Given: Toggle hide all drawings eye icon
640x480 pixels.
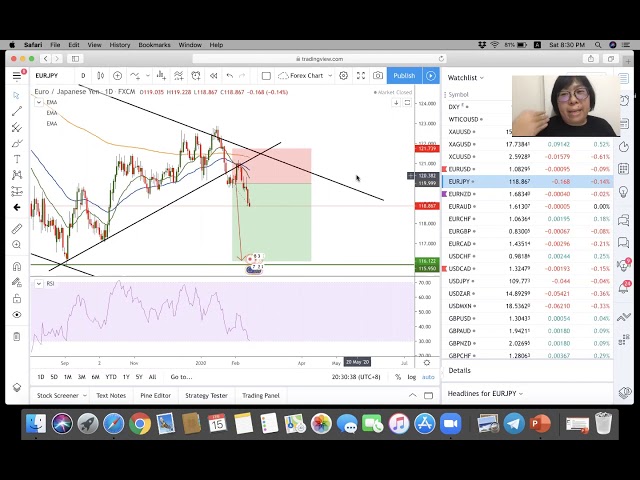Looking at the screenshot, I should 17,315.
